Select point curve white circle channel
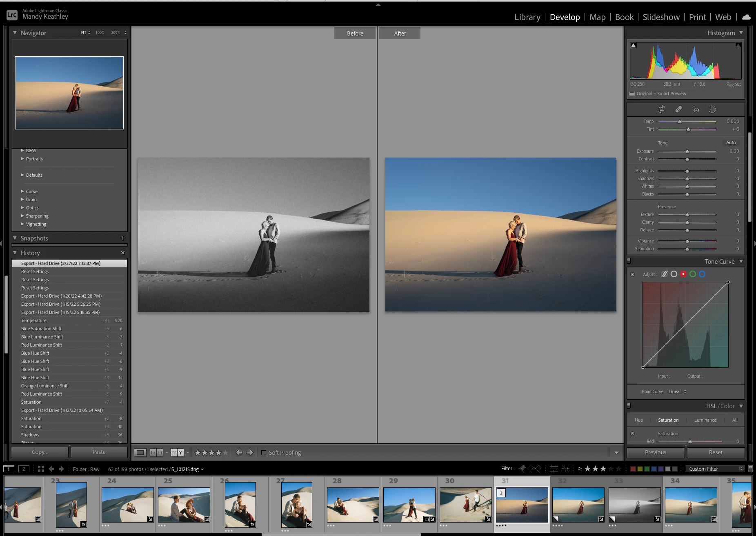The width and height of the screenshot is (756, 536). (x=674, y=274)
